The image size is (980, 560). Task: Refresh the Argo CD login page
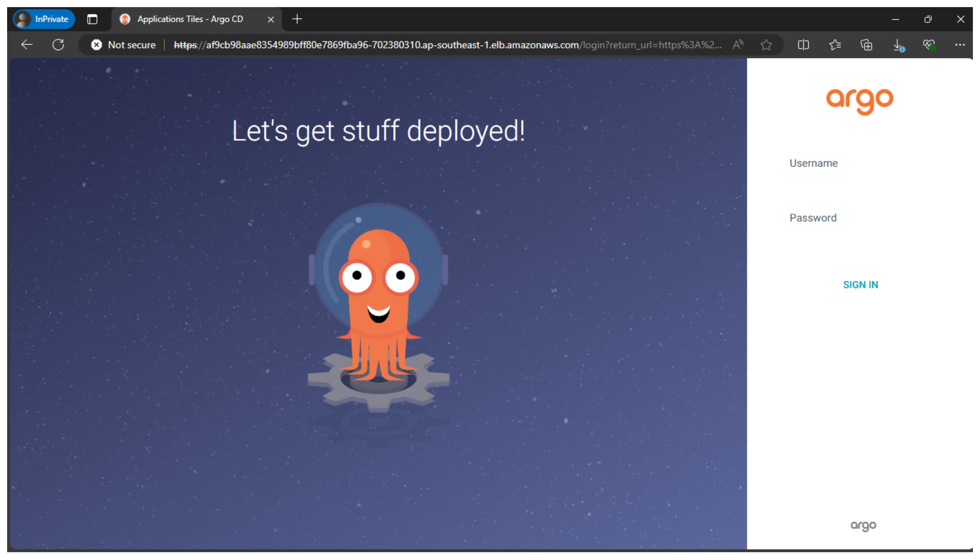(58, 45)
